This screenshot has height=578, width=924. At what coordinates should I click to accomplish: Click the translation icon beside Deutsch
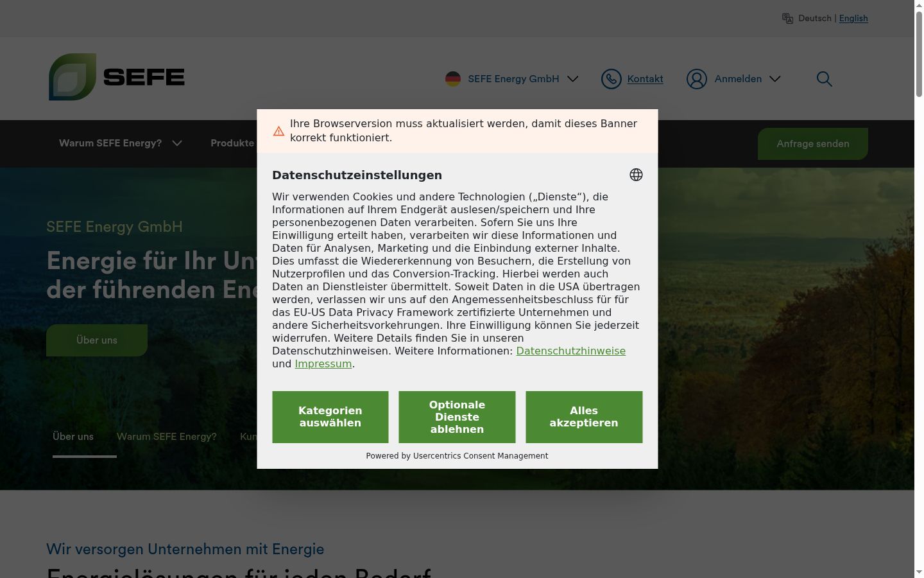pyautogui.click(x=787, y=18)
